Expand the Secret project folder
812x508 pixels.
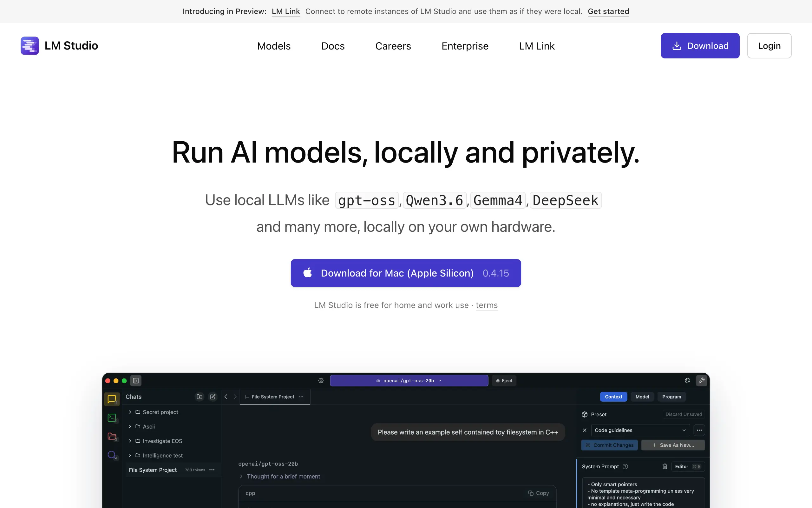point(130,412)
